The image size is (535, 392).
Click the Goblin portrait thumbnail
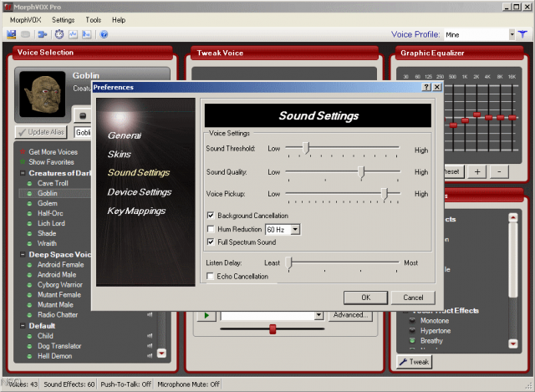coord(43,94)
